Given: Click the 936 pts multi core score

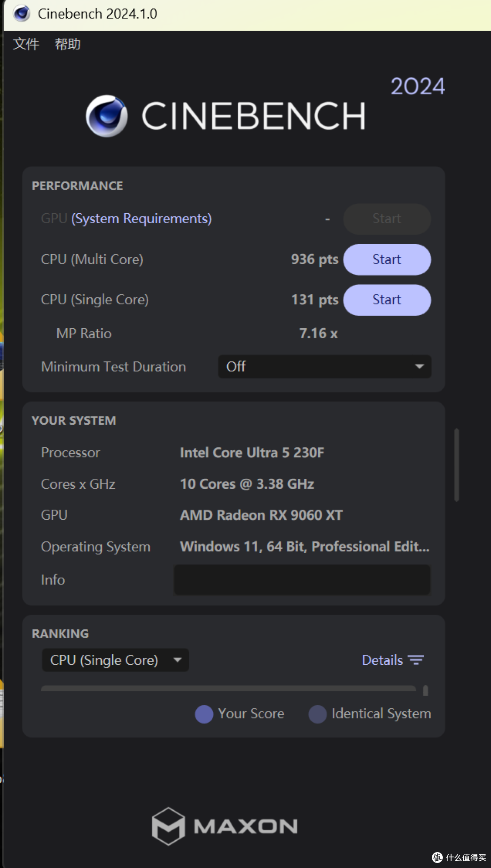Looking at the screenshot, I should pos(315,259).
